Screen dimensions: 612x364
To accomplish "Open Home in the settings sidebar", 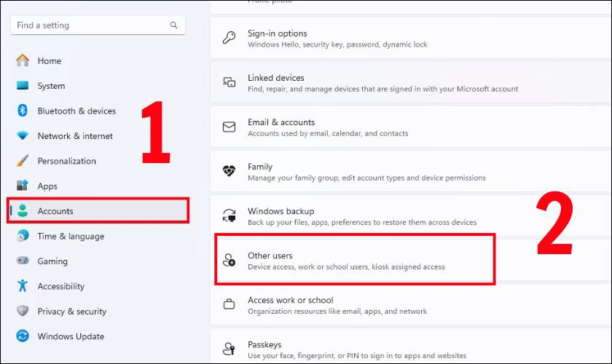I will point(98,60).
